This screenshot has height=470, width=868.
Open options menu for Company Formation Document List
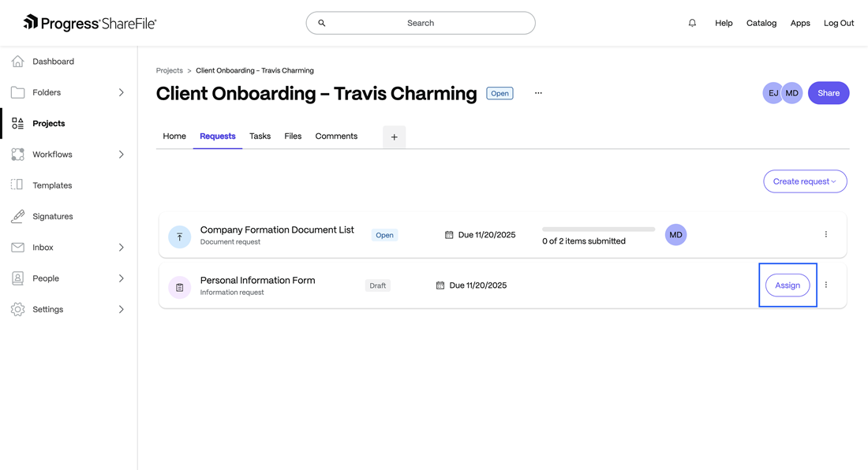click(x=826, y=234)
